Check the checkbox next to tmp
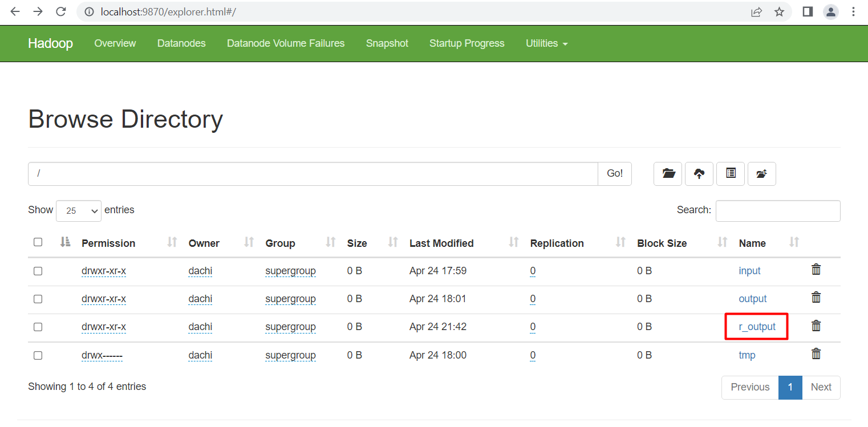Image resolution: width=868 pixels, height=427 pixels. [38, 355]
